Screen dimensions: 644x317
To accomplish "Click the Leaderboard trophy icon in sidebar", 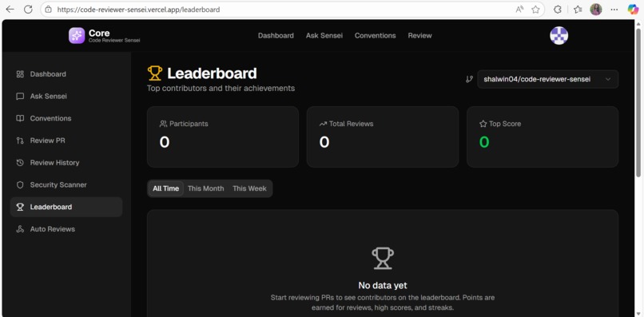I will tap(20, 207).
